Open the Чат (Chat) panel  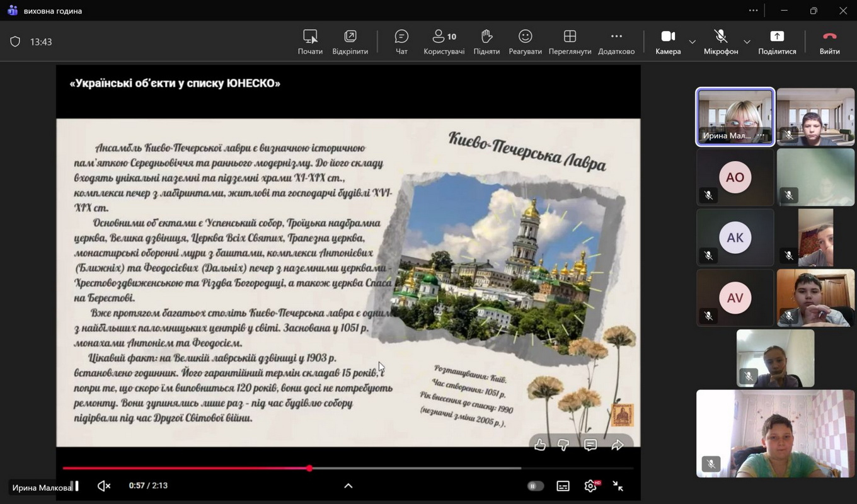click(x=401, y=42)
